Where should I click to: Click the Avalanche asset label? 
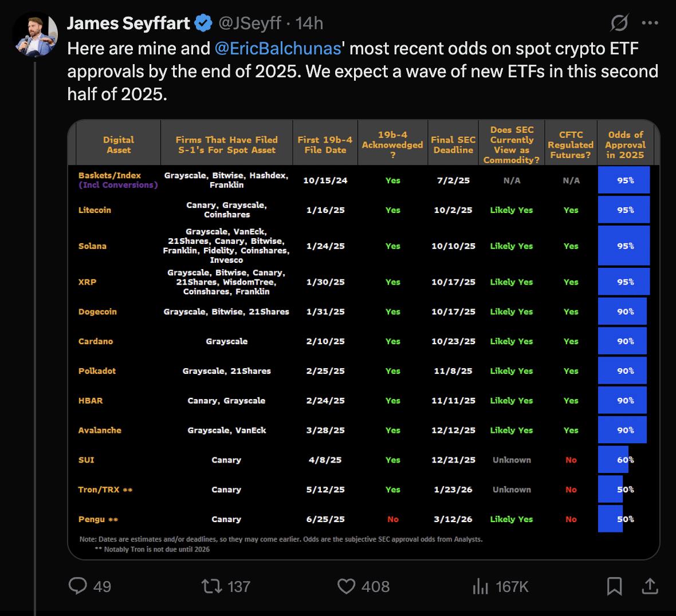pos(100,431)
